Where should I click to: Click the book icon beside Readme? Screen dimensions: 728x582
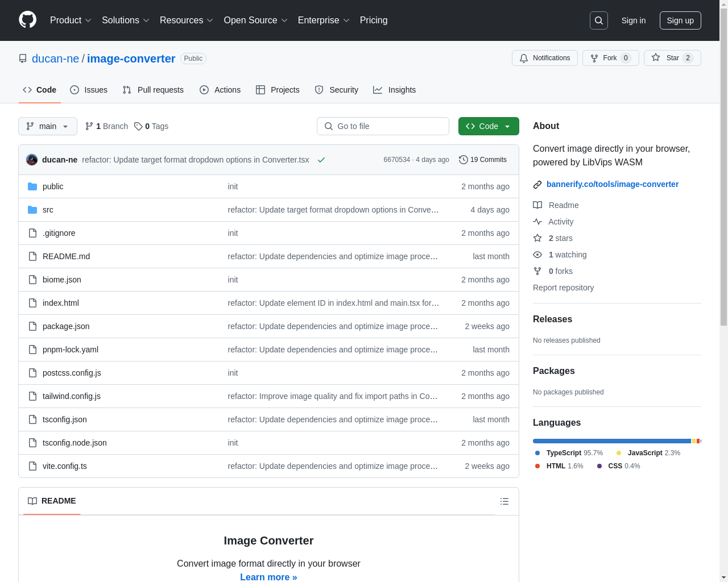537,205
